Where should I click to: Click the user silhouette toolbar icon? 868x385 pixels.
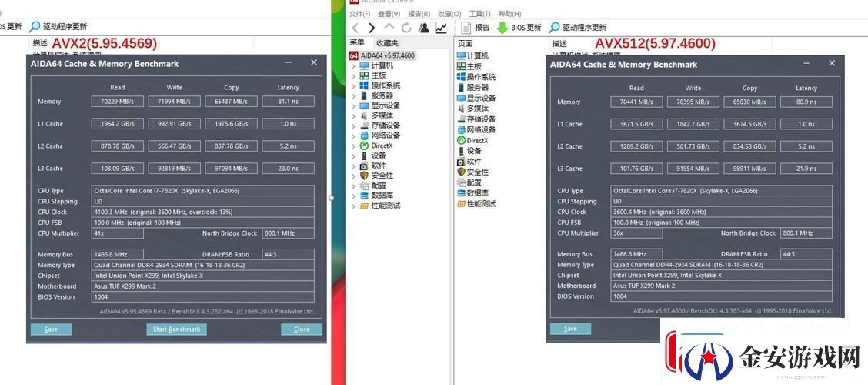(x=423, y=28)
